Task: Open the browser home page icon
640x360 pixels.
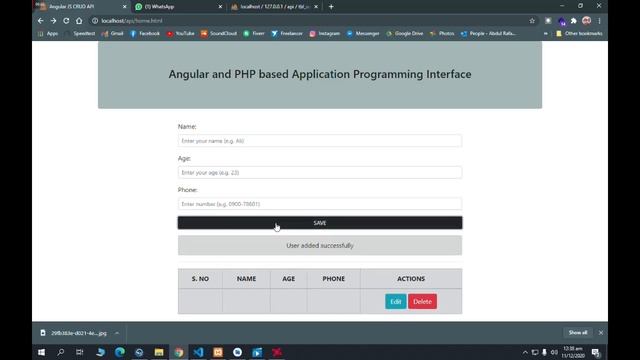Action: (x=79, y=21)
